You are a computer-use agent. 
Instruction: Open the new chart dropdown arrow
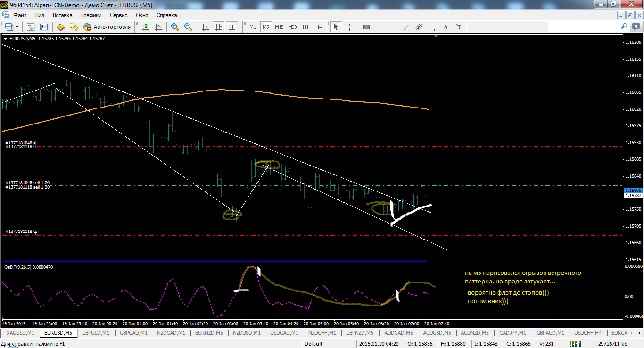[x=17, y=27]
